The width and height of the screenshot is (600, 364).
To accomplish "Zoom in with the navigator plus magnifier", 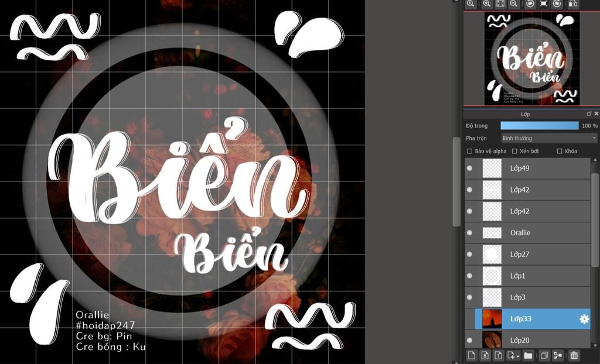I will click(487, 4).
